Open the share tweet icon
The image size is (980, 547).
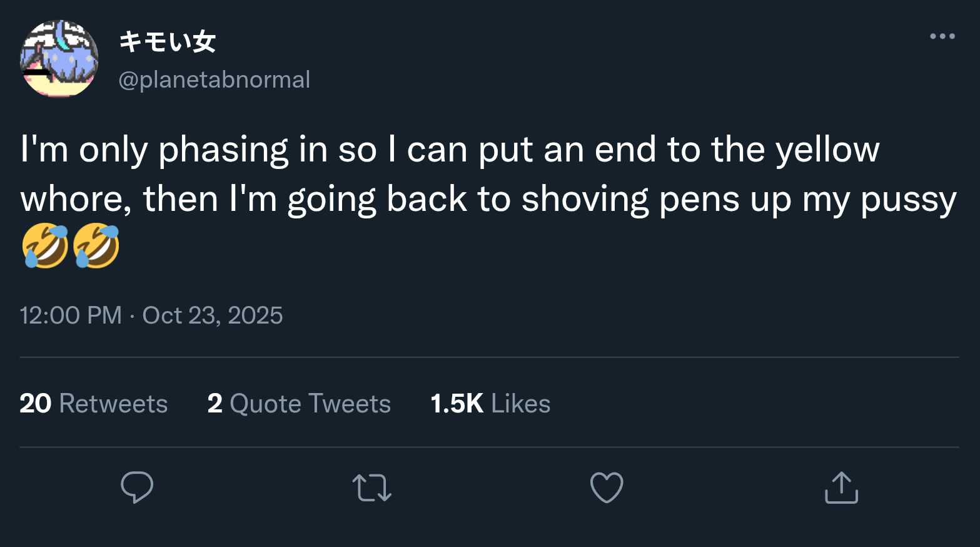(841, 488)
